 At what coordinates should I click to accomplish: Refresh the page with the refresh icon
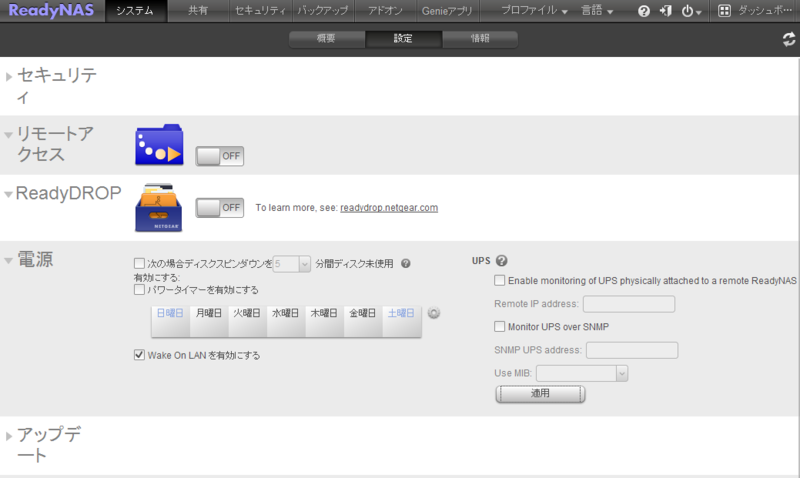click(x=789, y=39)
